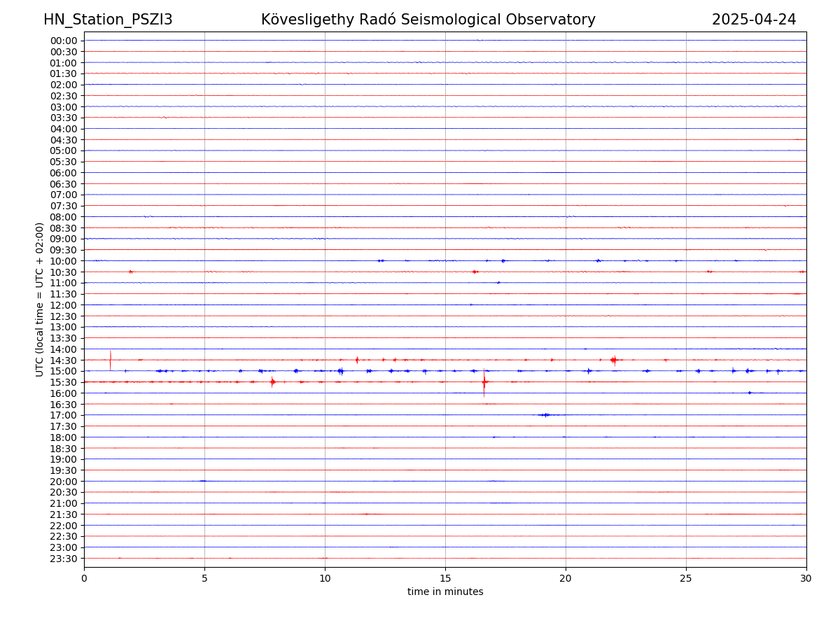Click the tall red spike starting the 14:30 trace
The width and height of the screenshot is (840, 630).
pos(110,360)
